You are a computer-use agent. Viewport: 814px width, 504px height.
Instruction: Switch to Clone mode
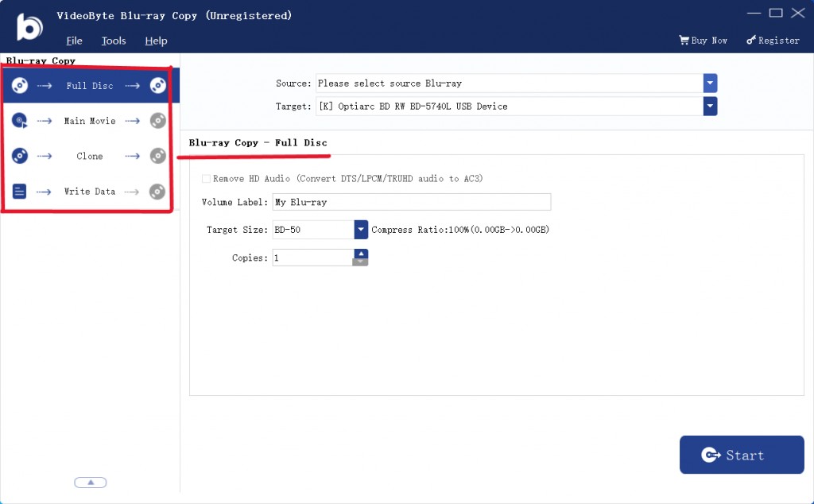tap(90, 156)
